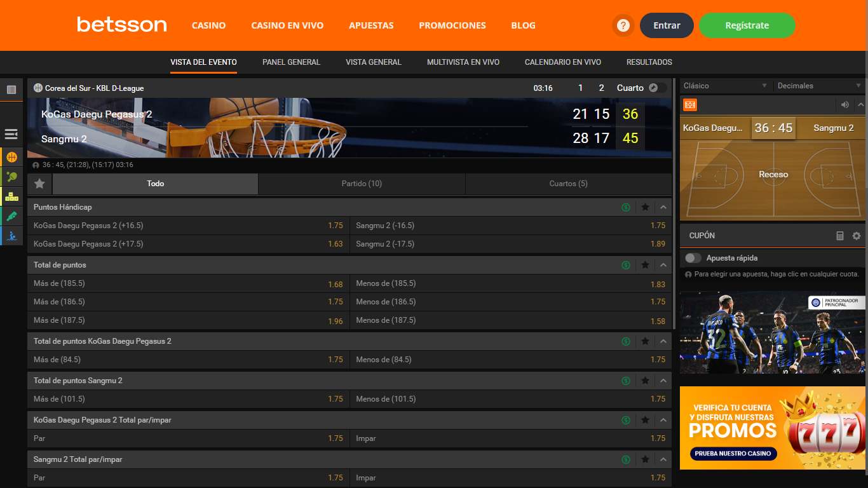Favorite Sangmu 2 Total par/impar market

(x=645, y=459)
